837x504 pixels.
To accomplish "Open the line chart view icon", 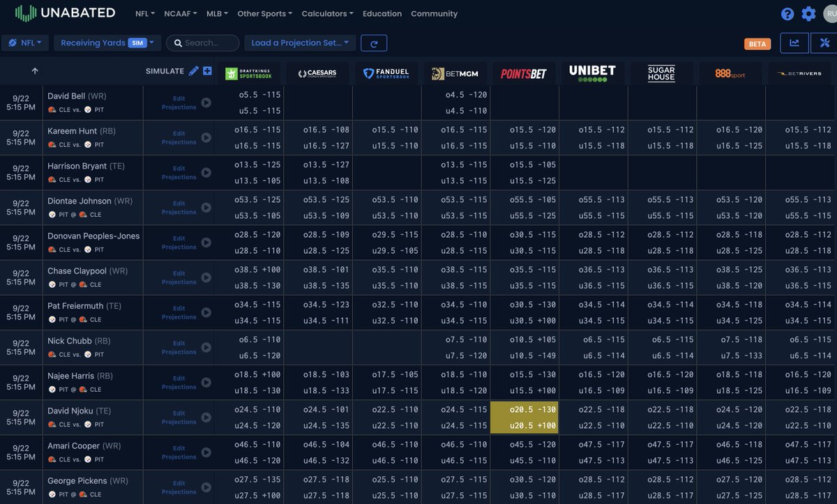I will coord(794,43).
